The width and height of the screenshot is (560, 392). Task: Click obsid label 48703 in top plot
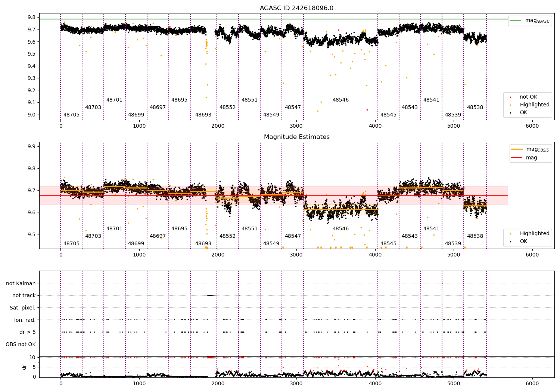(93, 107)
